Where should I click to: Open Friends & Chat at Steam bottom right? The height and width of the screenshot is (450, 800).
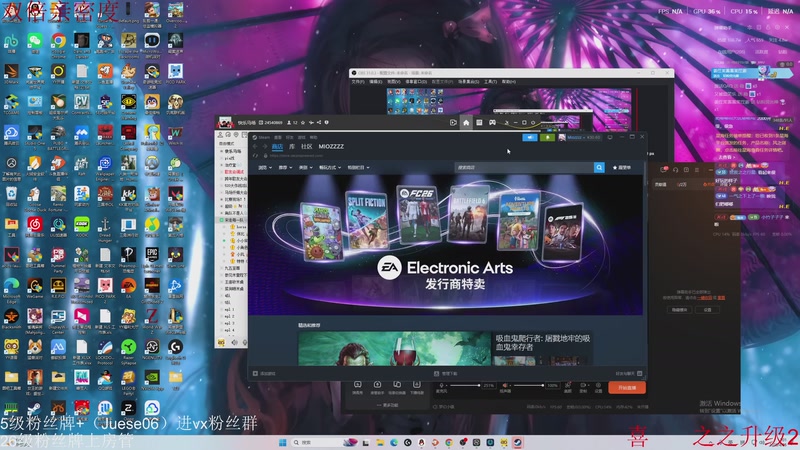[x=628, y=373]
